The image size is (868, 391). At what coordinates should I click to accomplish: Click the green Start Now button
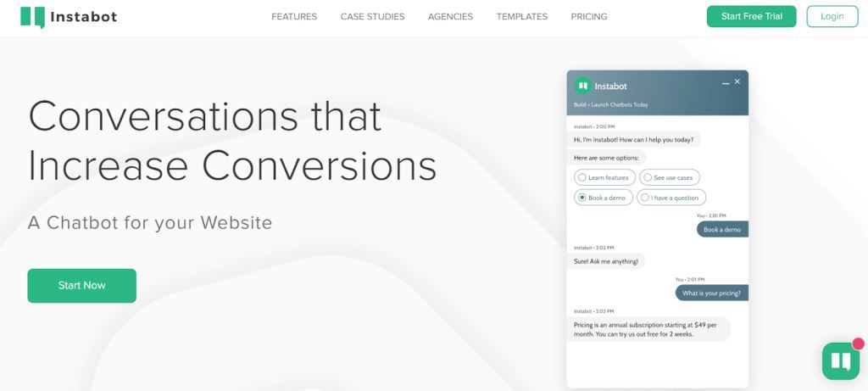click(81, 286)
